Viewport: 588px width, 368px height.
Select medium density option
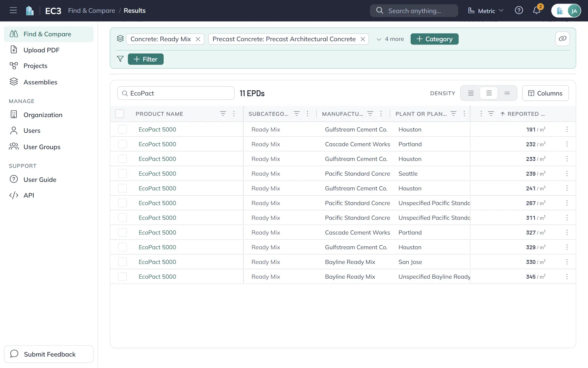tap(489, 93)
